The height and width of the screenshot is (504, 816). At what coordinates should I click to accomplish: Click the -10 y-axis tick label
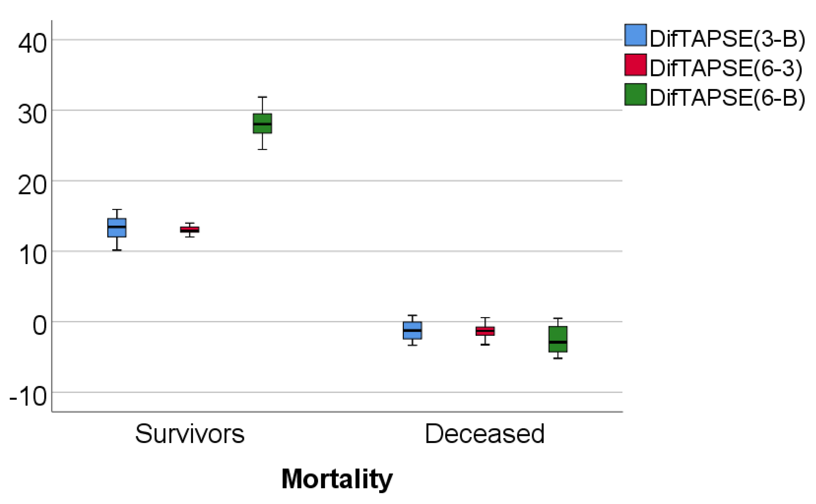tap(28, 396)
